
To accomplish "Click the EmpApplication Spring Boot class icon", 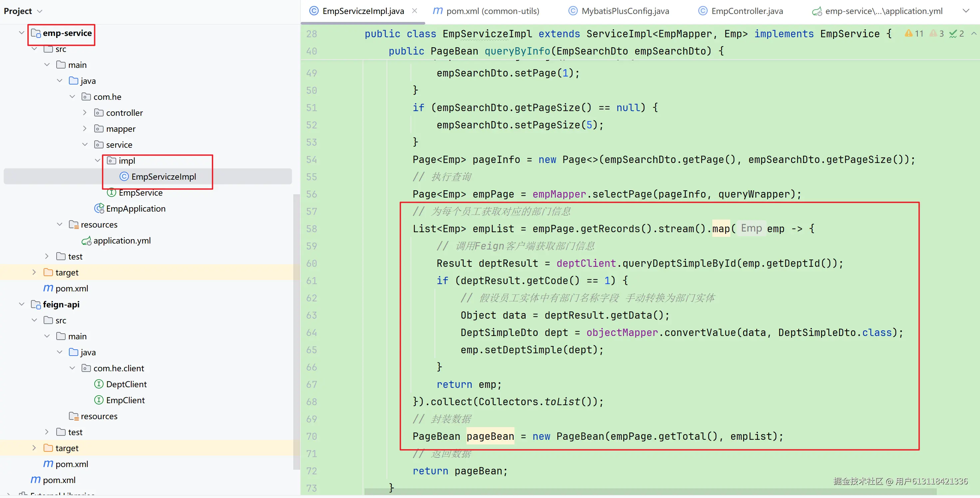I will [99, 208].
